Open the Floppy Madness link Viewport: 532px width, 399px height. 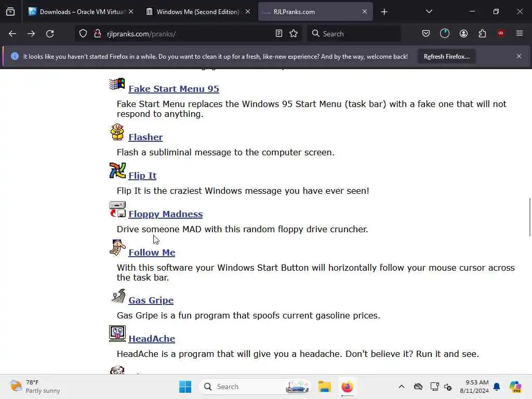166,214
